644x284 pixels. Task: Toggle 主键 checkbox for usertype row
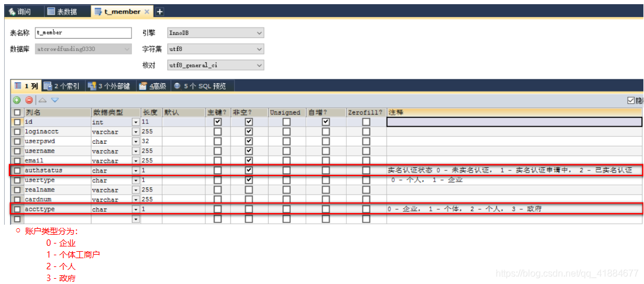218,180
